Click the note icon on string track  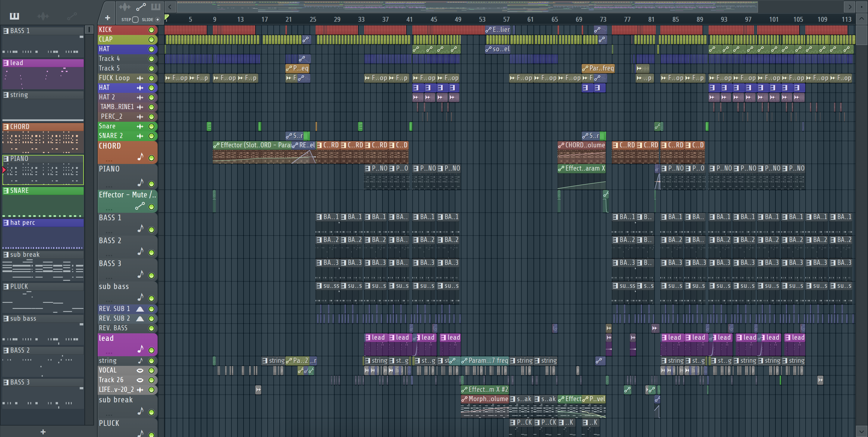(x=140, y=360)
